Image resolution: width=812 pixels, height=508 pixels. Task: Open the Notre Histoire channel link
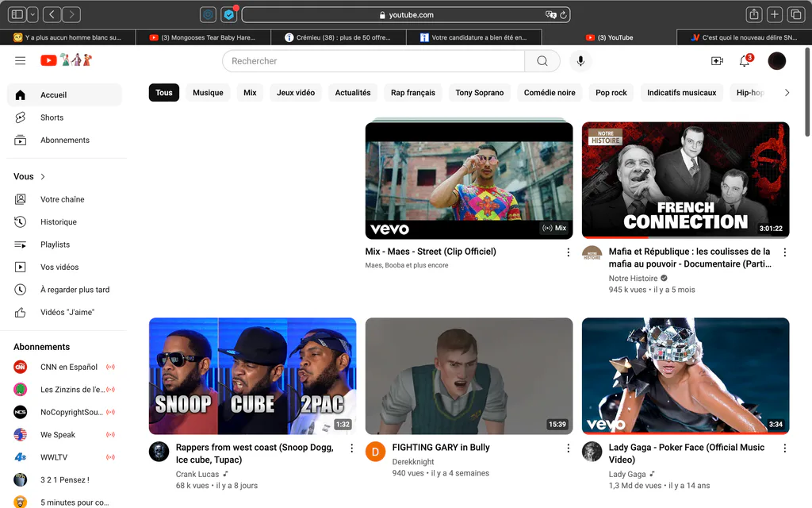pyautogui.click(x=633, y=279)
